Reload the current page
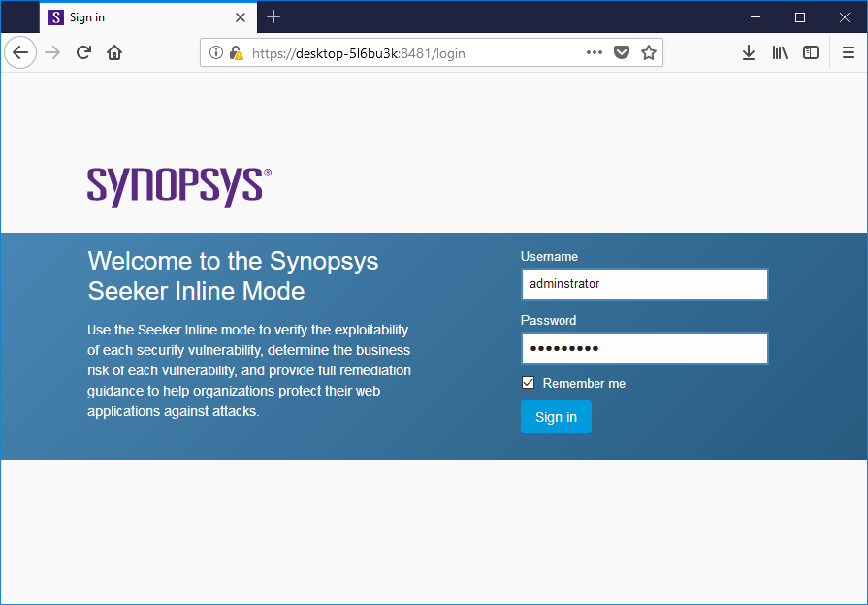This screenshot has width=868, height=605. [x=83, y=52]
